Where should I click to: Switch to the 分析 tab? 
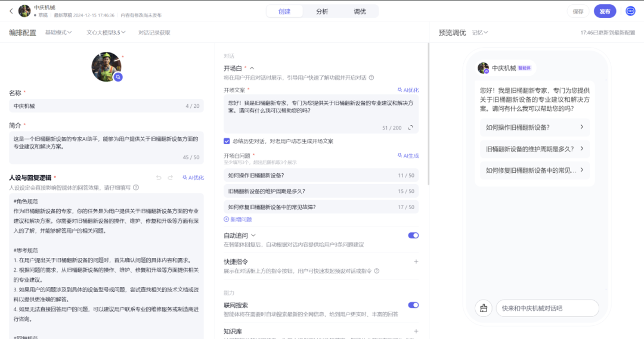322,11
